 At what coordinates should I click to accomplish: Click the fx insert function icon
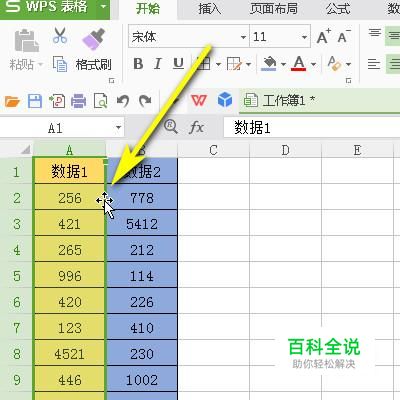tap(196, 127)
